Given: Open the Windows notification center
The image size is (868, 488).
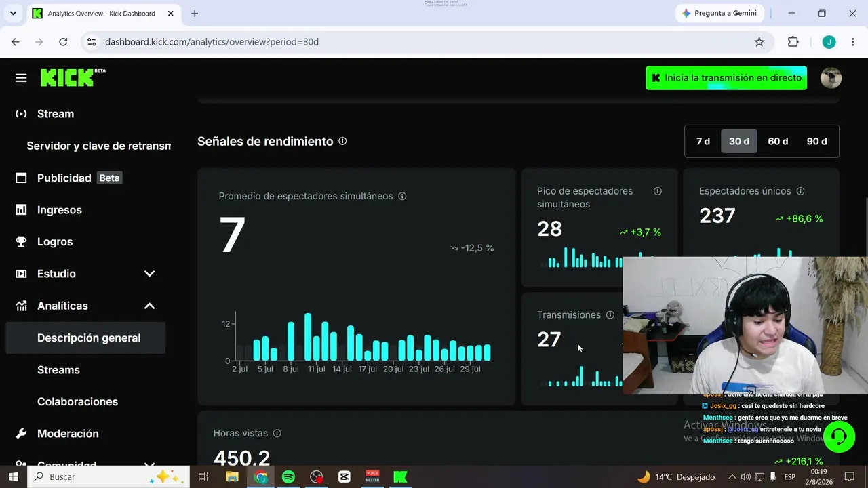Looking at the screenshot, I should [849, 477].
